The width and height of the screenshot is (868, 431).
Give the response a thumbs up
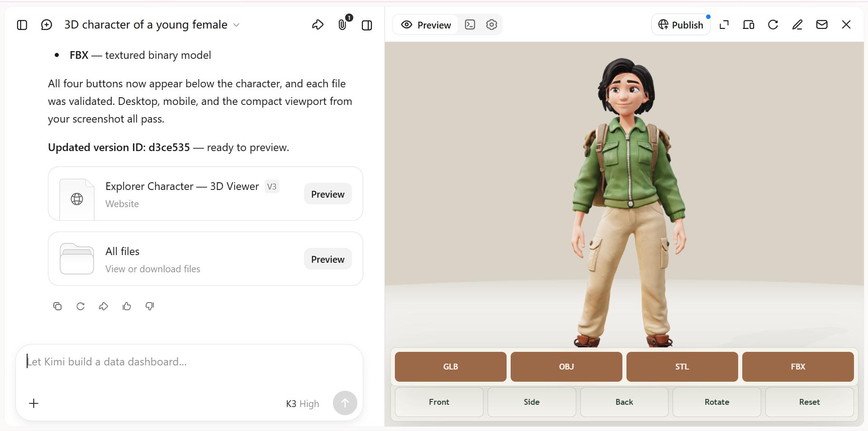click(127, 306)
